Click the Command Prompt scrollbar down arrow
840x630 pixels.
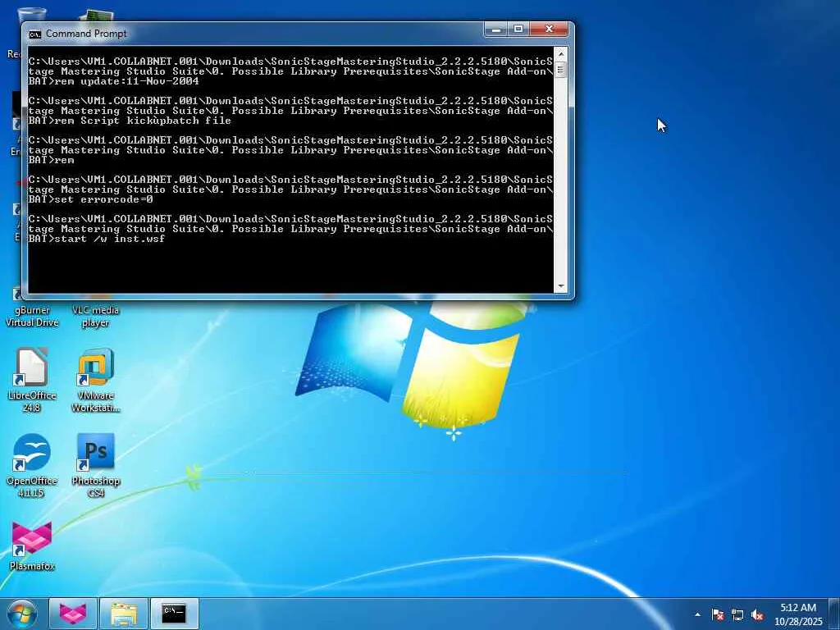(x=561, y=286)
